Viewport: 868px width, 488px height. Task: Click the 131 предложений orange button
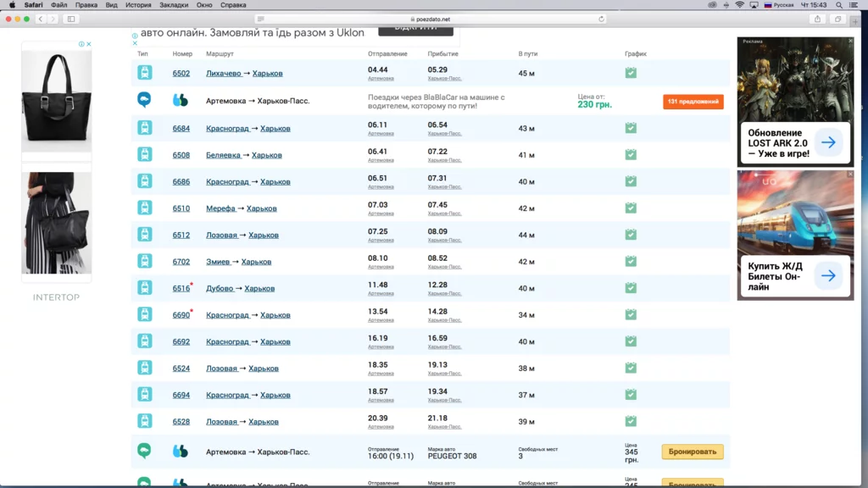[693, 102]
